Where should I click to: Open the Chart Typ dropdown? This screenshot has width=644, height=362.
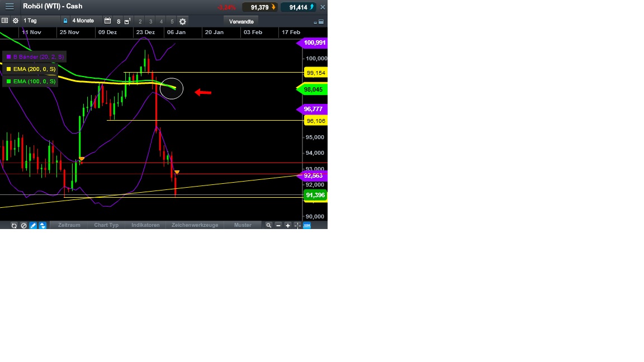tap(106, 225)
